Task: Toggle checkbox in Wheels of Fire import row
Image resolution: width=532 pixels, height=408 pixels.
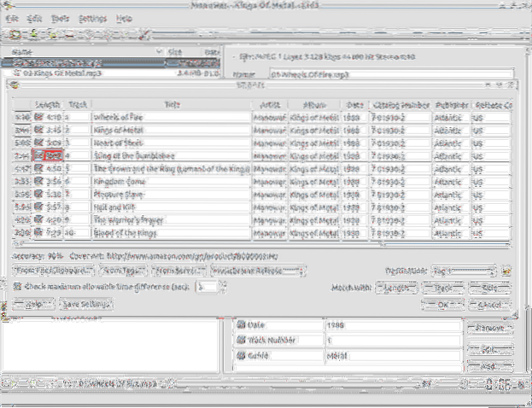Action: 38,117
